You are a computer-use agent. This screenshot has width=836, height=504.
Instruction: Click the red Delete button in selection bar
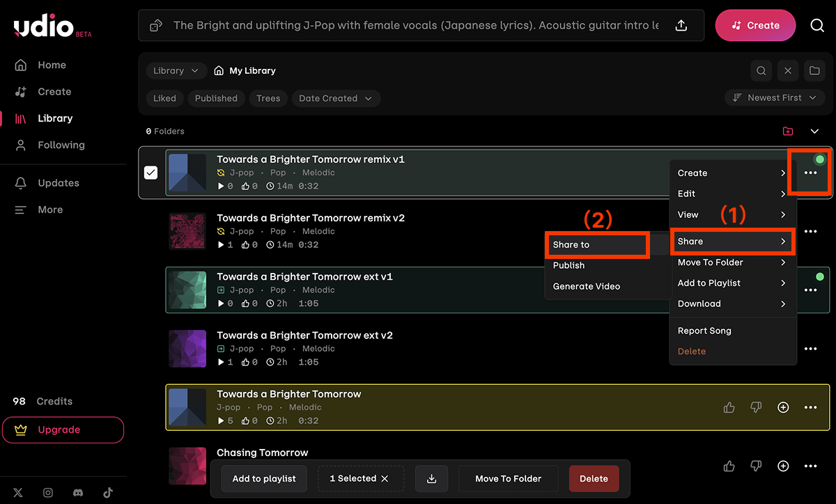pos(594,478)
